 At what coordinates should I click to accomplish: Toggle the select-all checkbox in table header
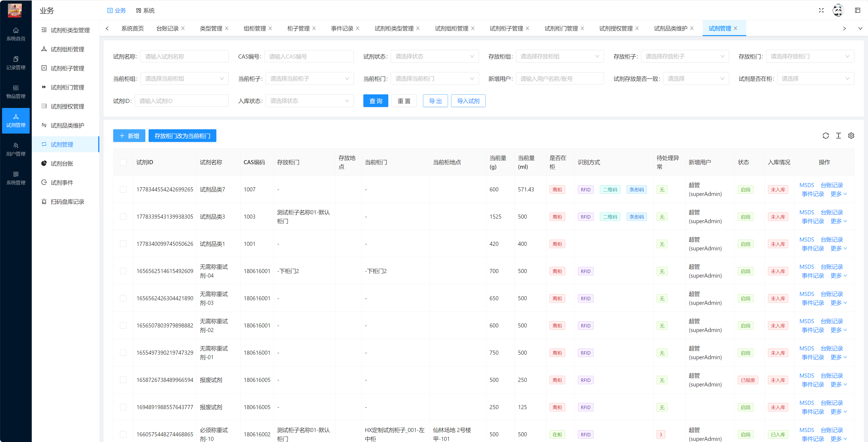123,162
